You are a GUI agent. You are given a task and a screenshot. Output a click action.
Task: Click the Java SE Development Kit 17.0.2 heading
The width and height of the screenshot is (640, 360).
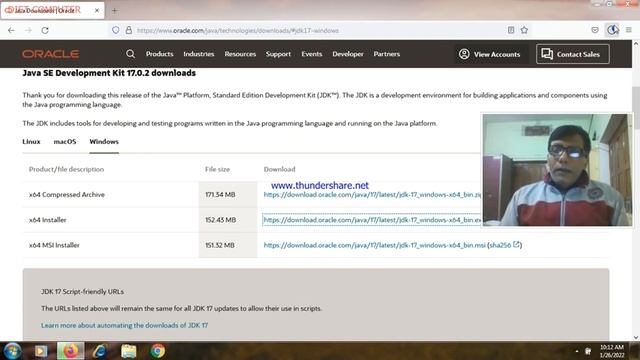coord(109,73)
